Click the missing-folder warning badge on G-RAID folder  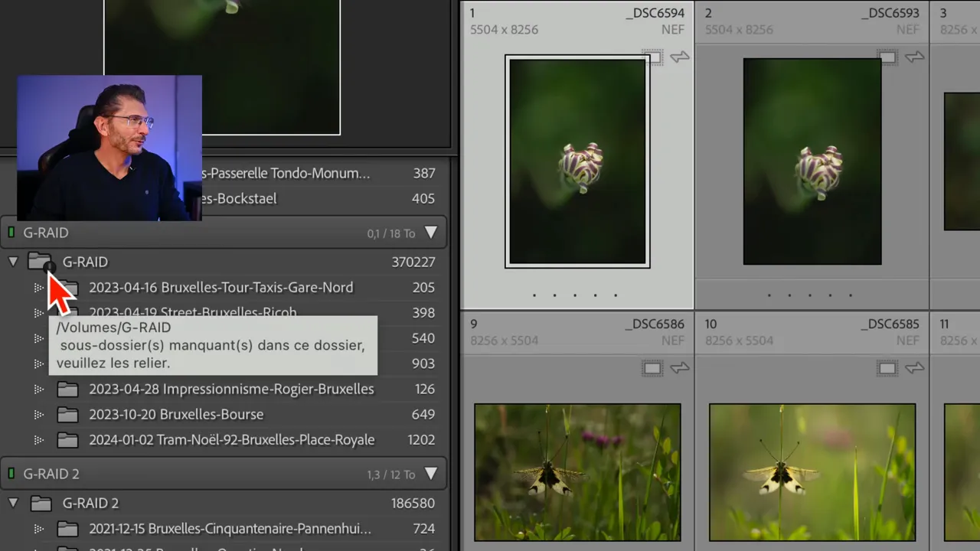(49, 267)
